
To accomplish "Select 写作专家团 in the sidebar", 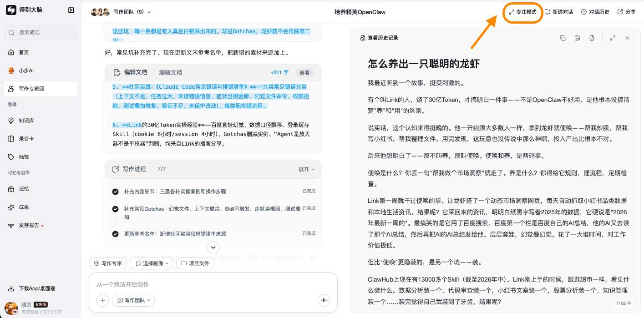I will coord(41,89).
